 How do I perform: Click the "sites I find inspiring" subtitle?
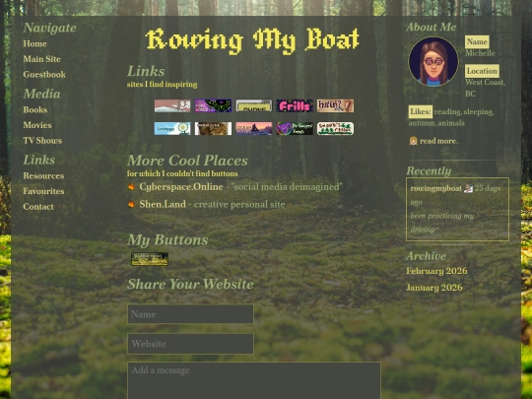pos(163,84)
